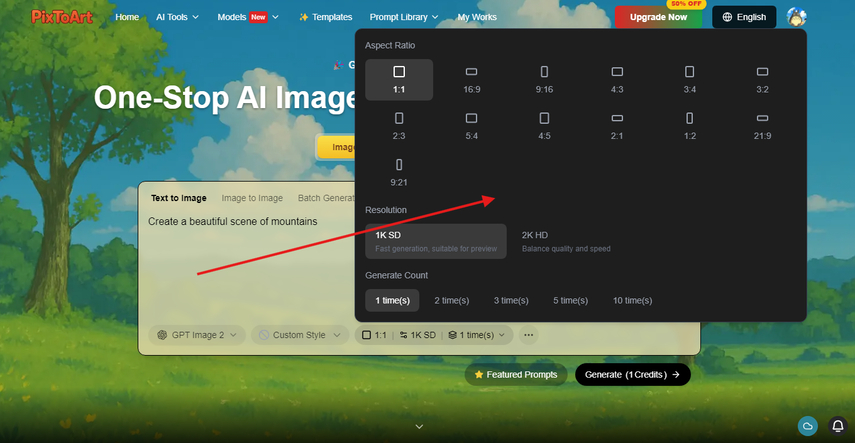Open the Batch Generate tab
Screen dimensions: 855x443
[x=326, y=198]
